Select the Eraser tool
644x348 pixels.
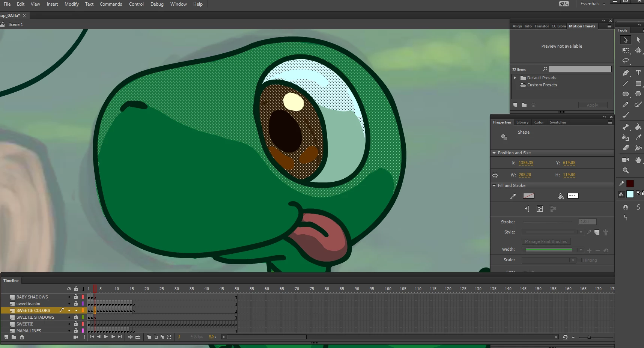(x=625, y=148)
